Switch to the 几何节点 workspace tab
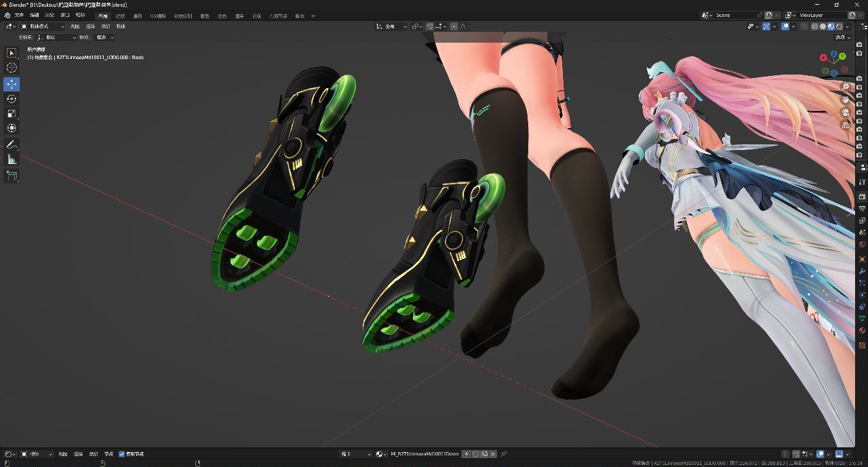868x467 pixels. point(278,16)
